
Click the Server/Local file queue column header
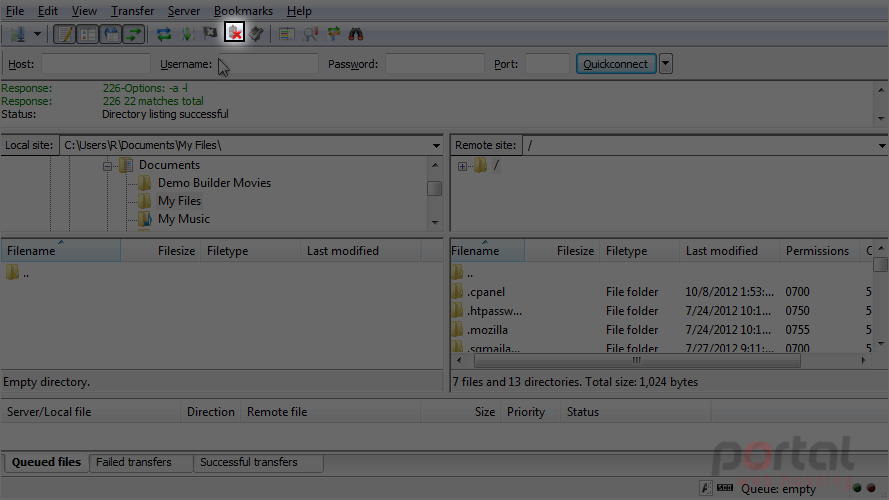pos(91,412)
